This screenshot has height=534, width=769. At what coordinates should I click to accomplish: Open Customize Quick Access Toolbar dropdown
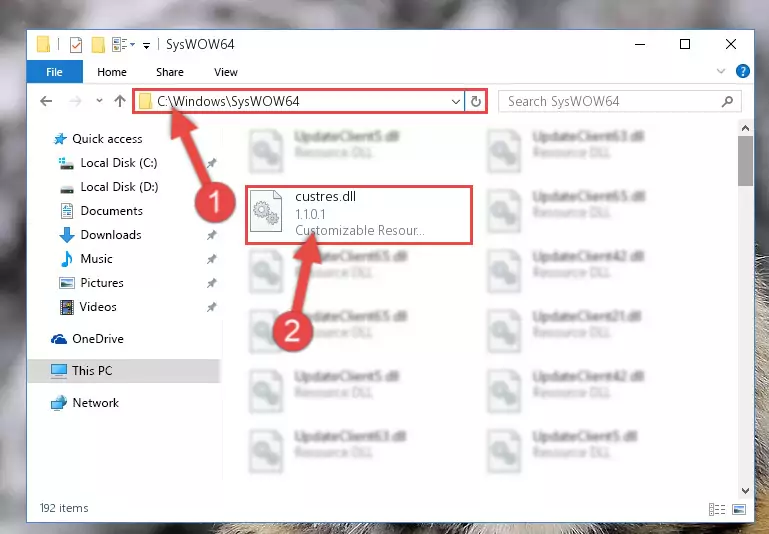146,46
